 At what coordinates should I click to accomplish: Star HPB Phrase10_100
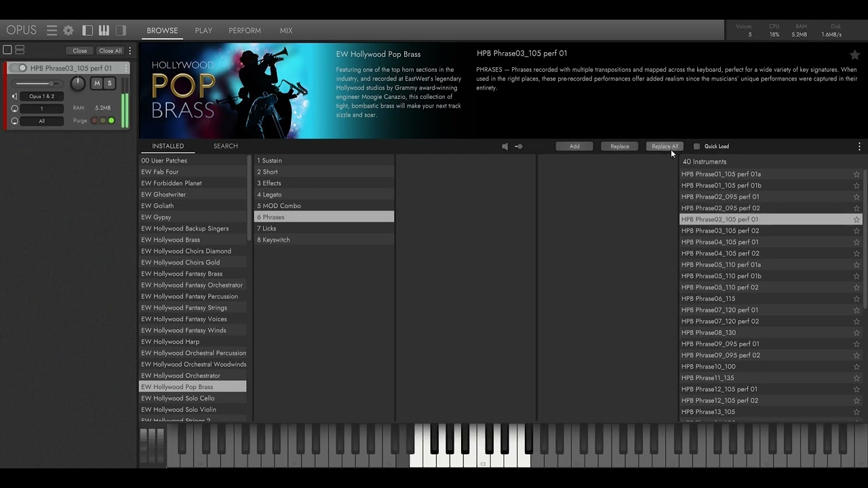click(x=856, y=367)
